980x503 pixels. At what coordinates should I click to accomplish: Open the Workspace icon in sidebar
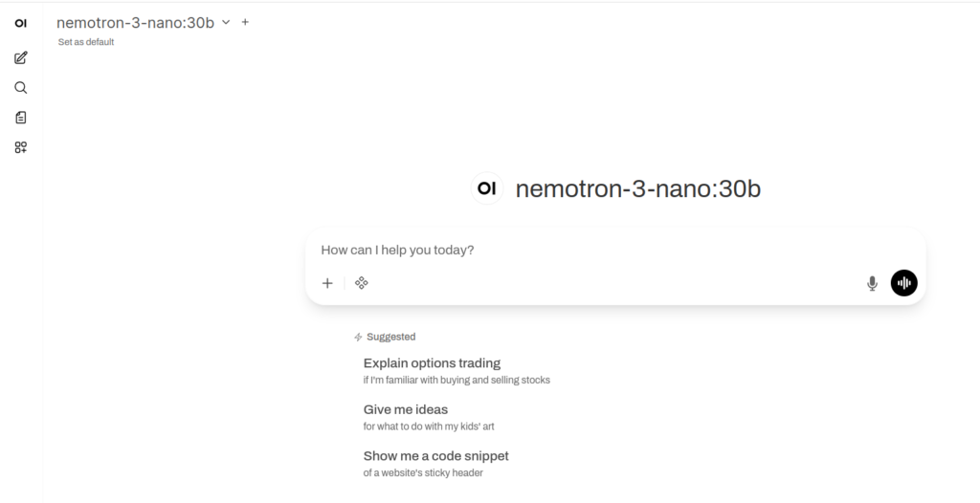pyautogui.click(x=21, y=147)
